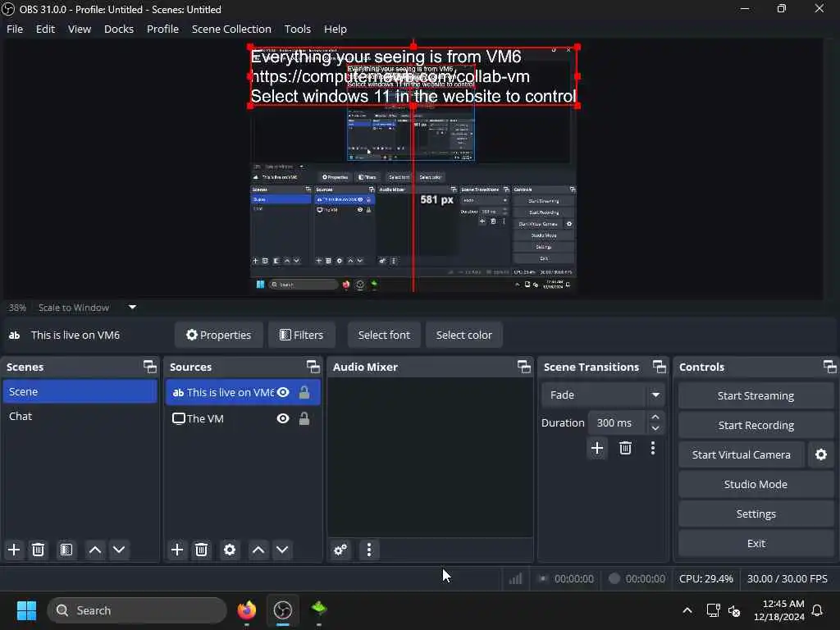The height and width of the screenshot is (630, 840).
Task: Click the volume tray icon
Action: click(734, 610)
